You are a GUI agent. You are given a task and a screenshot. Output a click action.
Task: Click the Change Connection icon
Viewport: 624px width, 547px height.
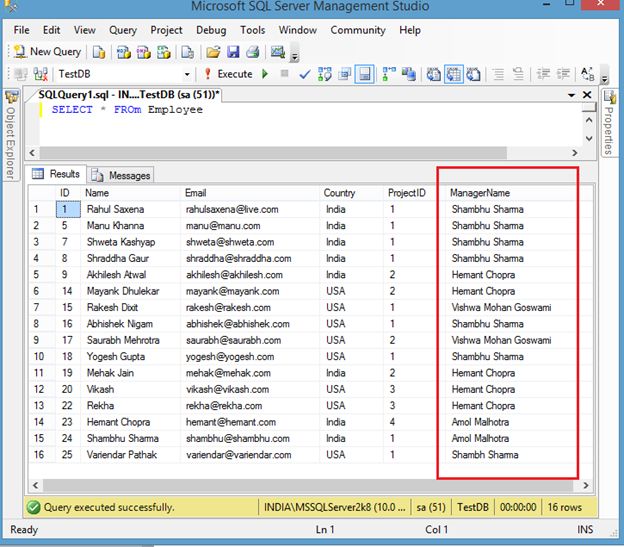41,74
